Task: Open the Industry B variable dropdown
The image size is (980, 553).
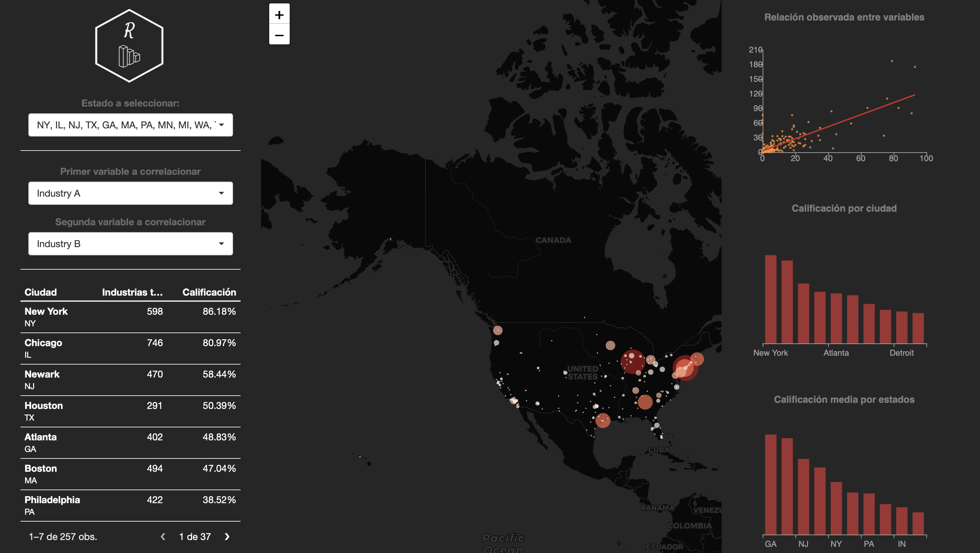Action: pos(130,244)
